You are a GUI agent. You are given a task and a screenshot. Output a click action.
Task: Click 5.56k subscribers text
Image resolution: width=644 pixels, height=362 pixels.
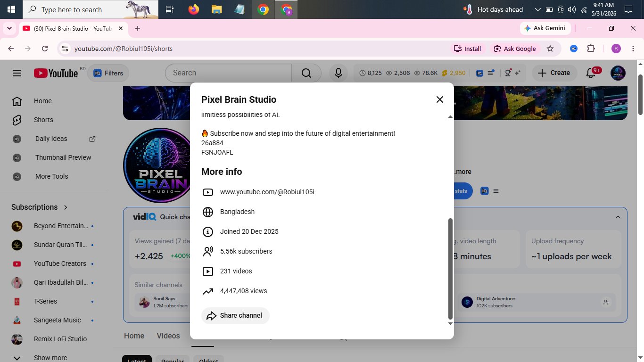pos(246,251)
